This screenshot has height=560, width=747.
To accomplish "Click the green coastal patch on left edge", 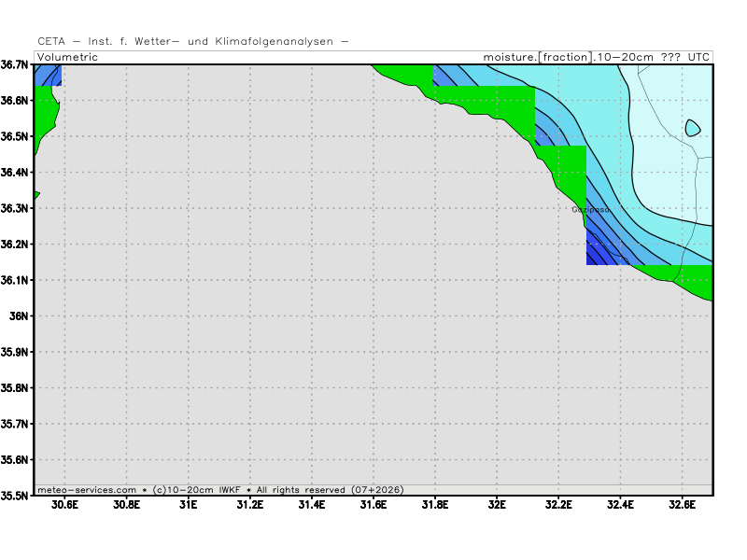I will click(x=45, y=112).
